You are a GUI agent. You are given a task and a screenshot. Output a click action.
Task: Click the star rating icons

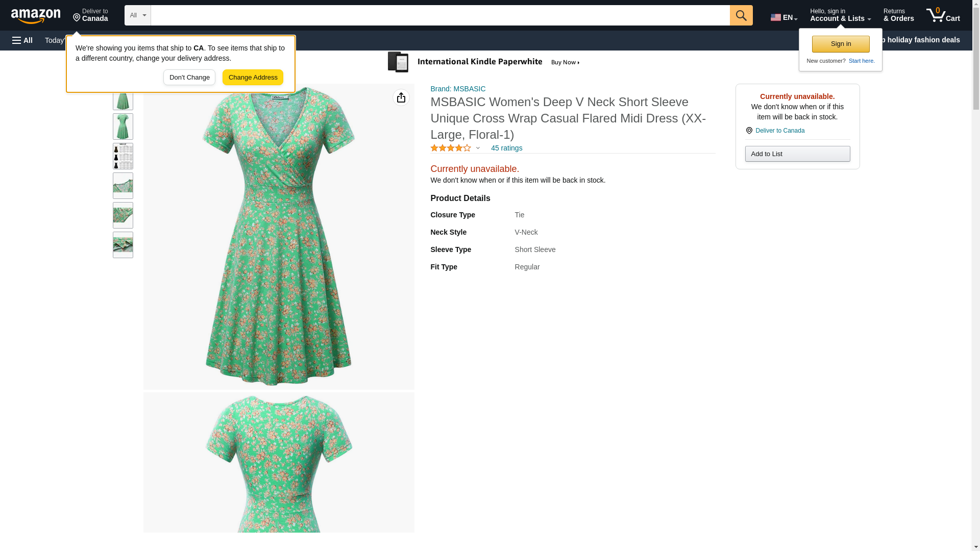450,148
